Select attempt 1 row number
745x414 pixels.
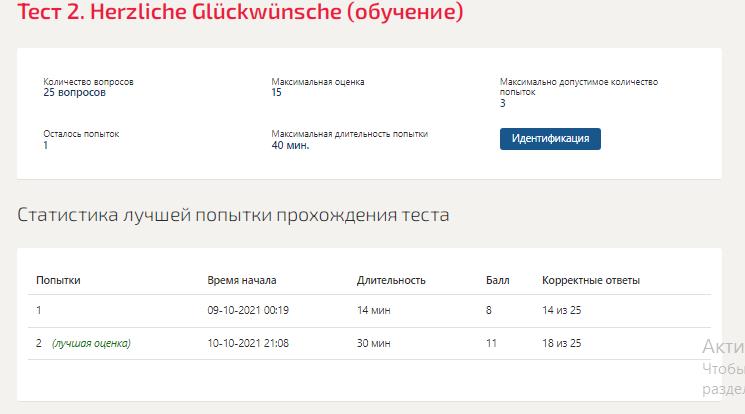[x=38, y=310]
